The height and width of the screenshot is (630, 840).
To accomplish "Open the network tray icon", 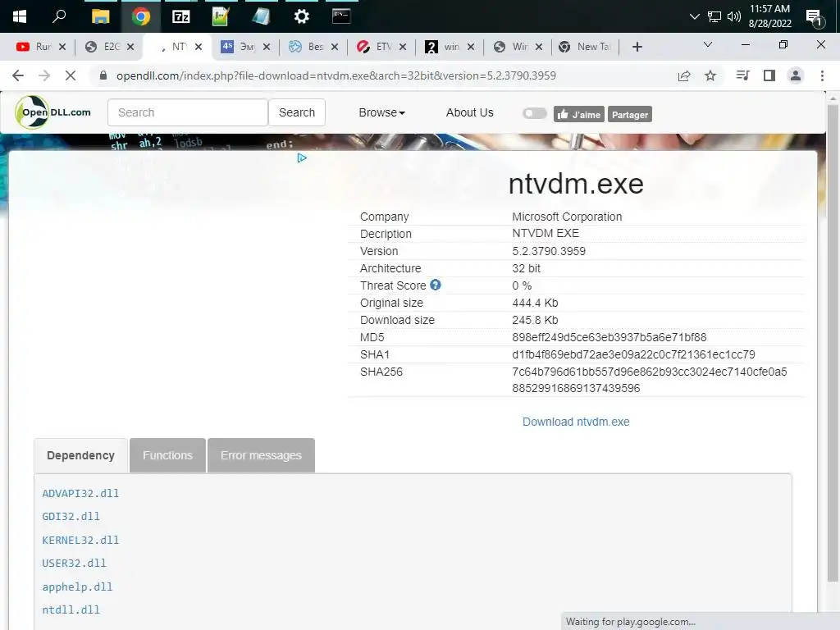I will point(714,16).
